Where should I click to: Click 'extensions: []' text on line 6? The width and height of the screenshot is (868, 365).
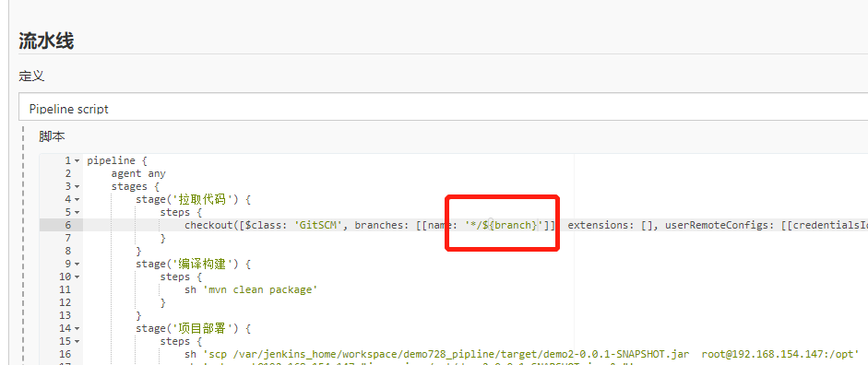tap(611, 225)
